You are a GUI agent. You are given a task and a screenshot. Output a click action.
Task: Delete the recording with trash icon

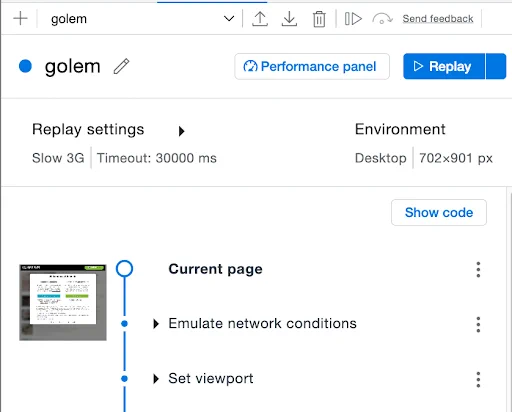(319, 19)
